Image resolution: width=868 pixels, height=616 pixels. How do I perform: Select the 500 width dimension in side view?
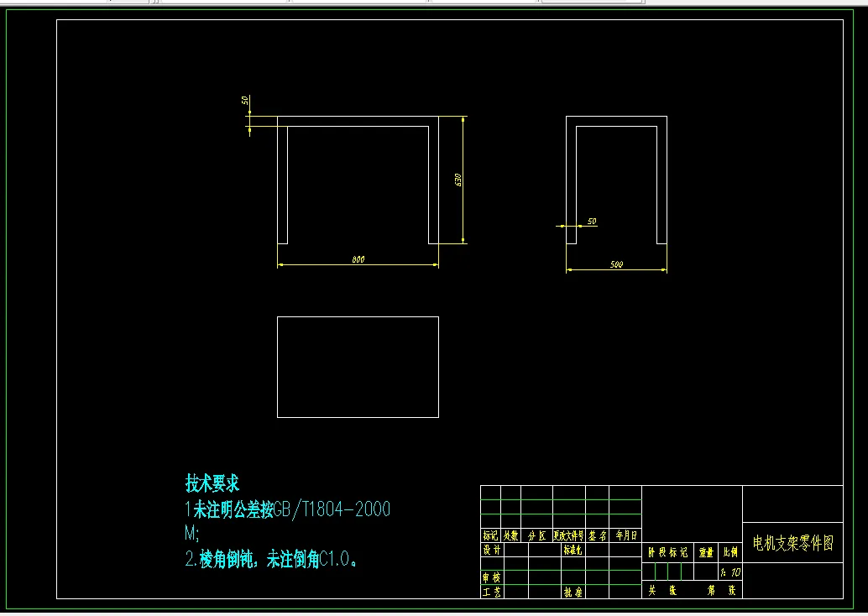pos(616,264)
